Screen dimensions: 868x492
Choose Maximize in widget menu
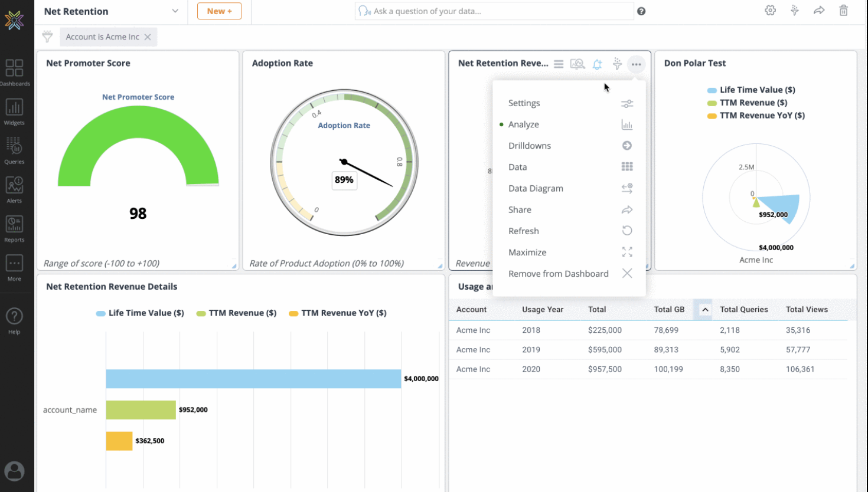[569, 252]
